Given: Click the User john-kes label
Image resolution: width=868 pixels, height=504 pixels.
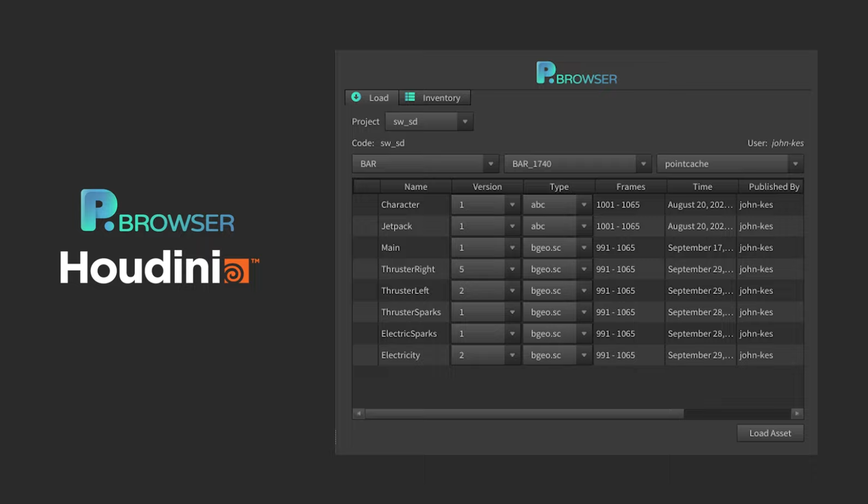Looking at the screenshot, I should coord(775,143).
